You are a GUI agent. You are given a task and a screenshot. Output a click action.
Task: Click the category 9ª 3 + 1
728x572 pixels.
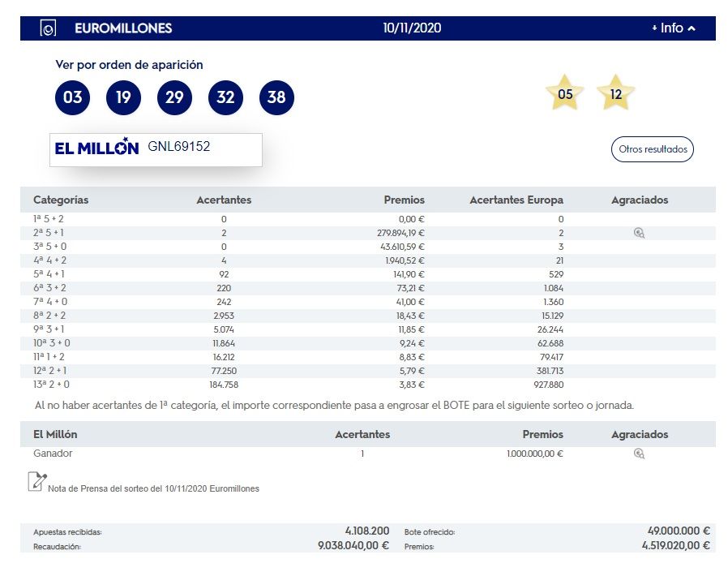49,329
